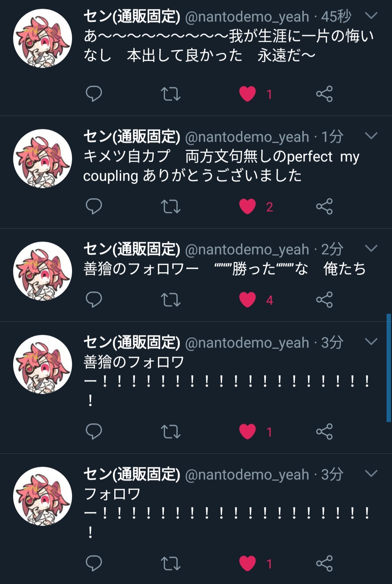Reply to the bottom フォロワー tweet

tap(94, 563)
